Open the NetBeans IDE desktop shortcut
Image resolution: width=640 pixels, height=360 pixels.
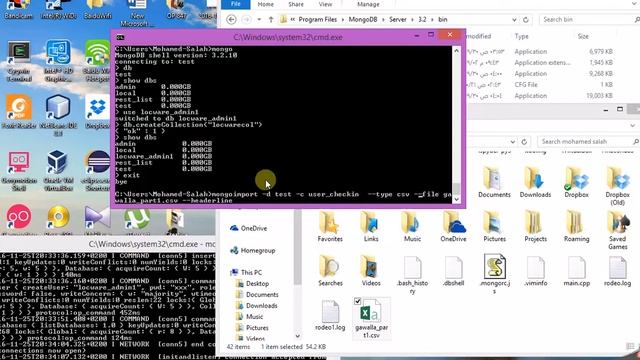pyautogui.click(x=58, y=115)
